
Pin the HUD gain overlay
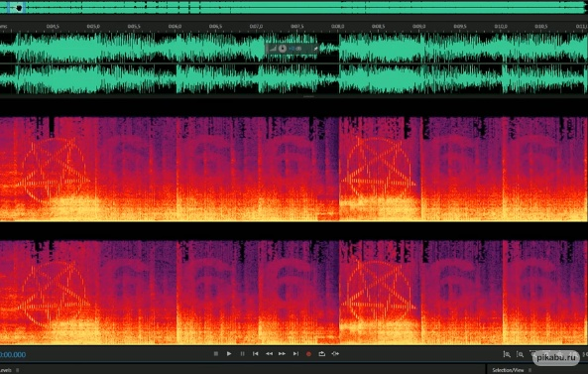pos(315,49)
